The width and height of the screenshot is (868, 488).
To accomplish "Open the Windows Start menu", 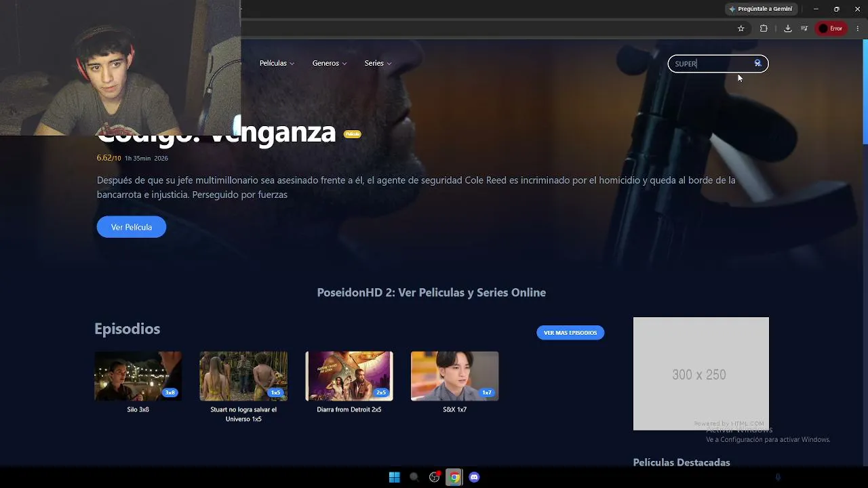I will [x=394, y=477].
